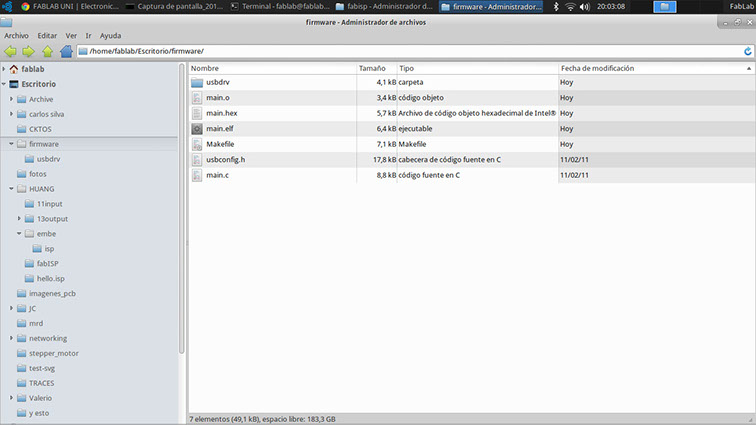Click the TRACES folder icon in tree
The image size is (756, 425).
coord(22,383)
